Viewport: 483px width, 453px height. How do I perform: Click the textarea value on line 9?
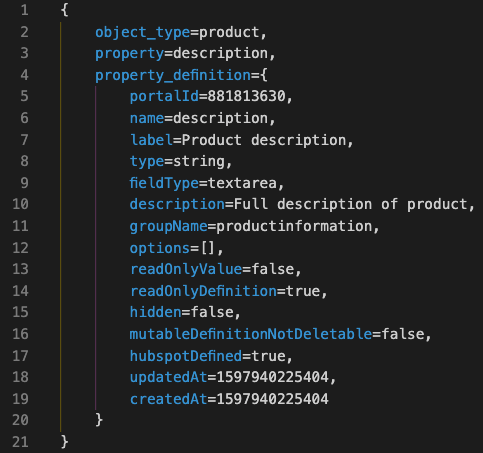click(242, 183)
